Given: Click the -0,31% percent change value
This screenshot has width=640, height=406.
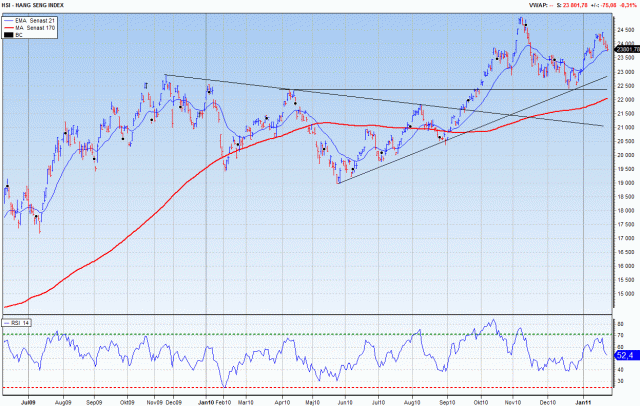Looking at the screenshot, I should click(625, 6).
